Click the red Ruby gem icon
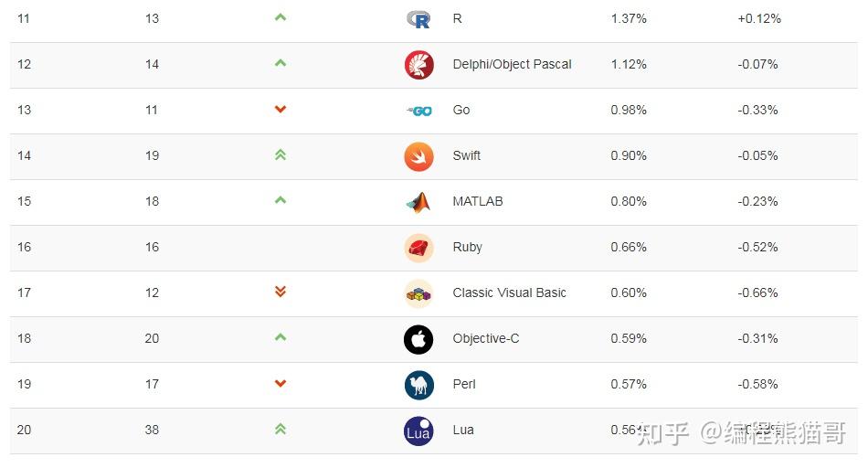868x468 pixels. 418,248
